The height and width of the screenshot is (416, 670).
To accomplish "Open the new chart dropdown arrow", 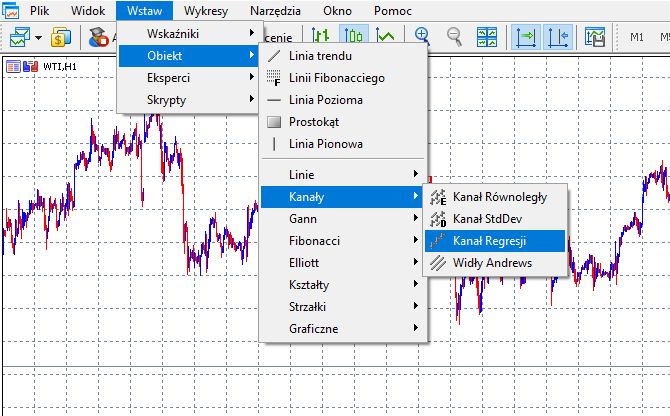I will (x=38, y=38).
